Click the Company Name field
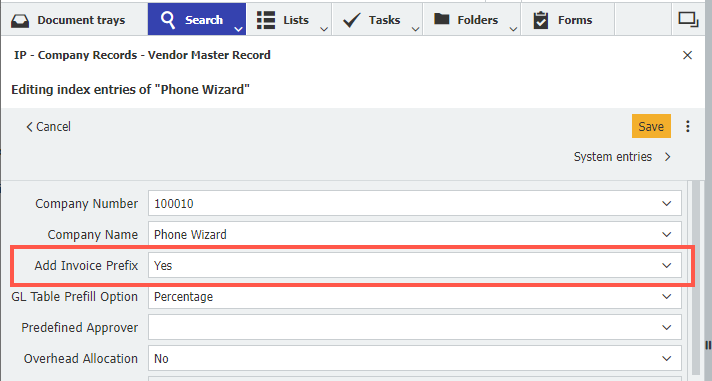The image size is (712, 381). pos(415,234)
